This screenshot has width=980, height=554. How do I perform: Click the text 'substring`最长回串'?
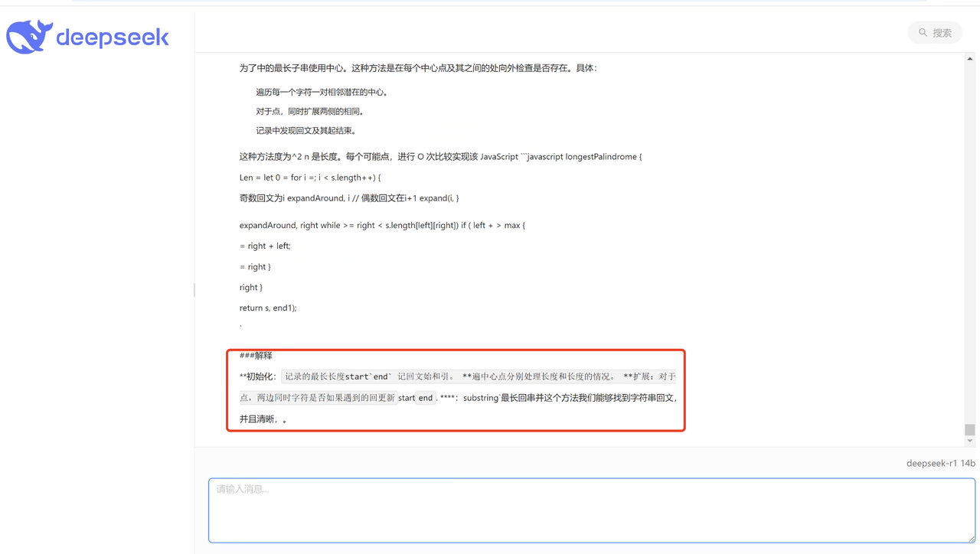(x=498, y=398)
